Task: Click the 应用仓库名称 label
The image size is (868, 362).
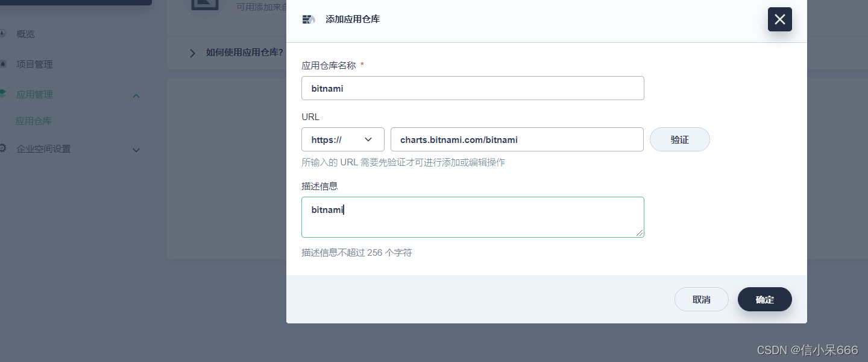Action: pos(329,65)
